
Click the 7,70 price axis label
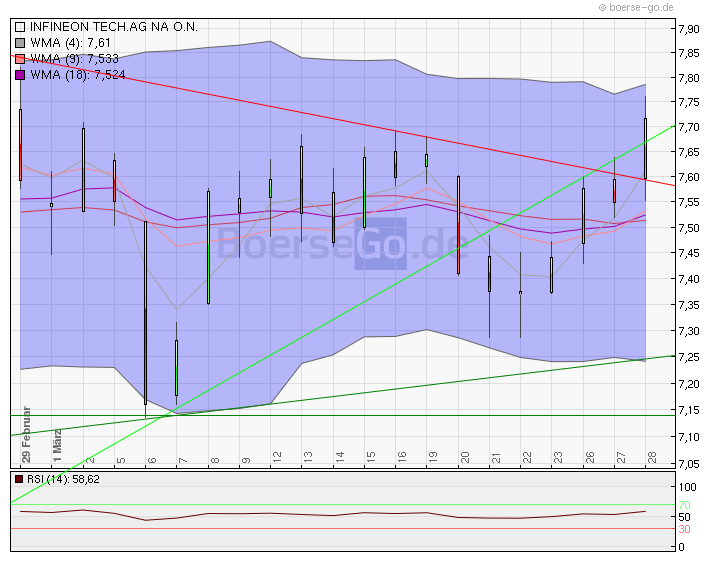coord(689,127)
